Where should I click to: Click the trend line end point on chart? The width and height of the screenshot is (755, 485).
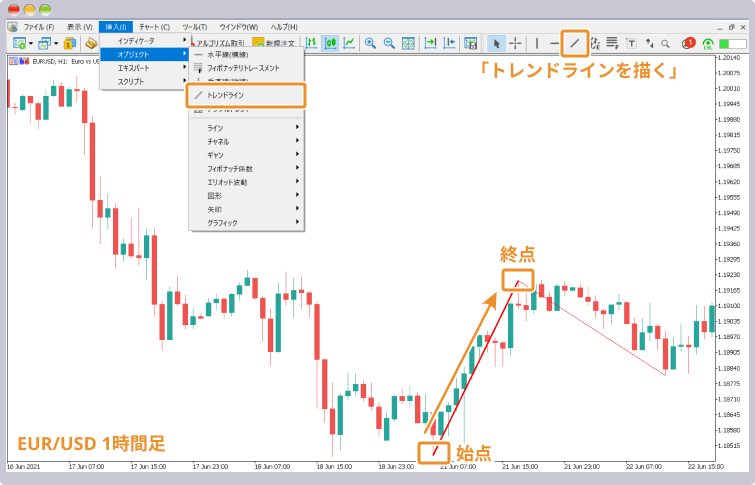[x=517, y=281]
